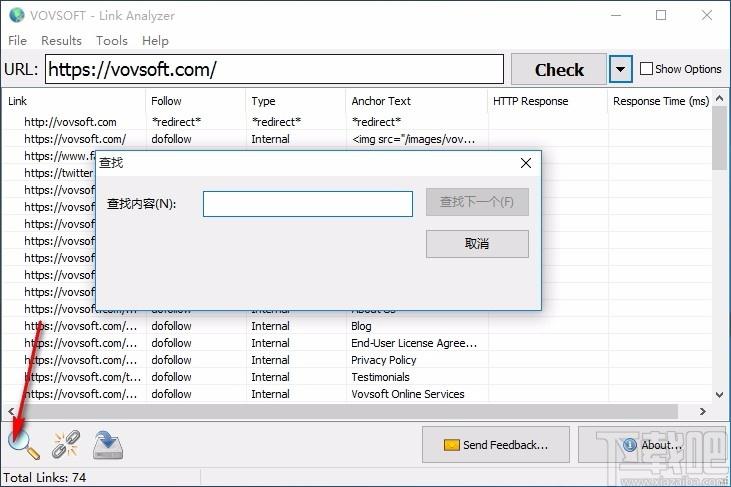Focus the 查找内容 search text field
The height and width of the screenshot is (487, 731).
click(x=308, y=204)
